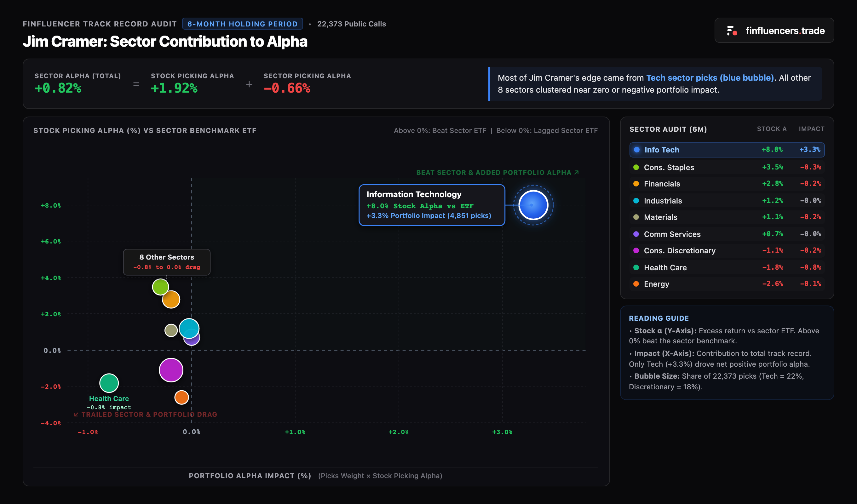This screenshot has height=504, width=857.
Task: Click the 8 Other Sectors callout
Action: click(167, 262)
